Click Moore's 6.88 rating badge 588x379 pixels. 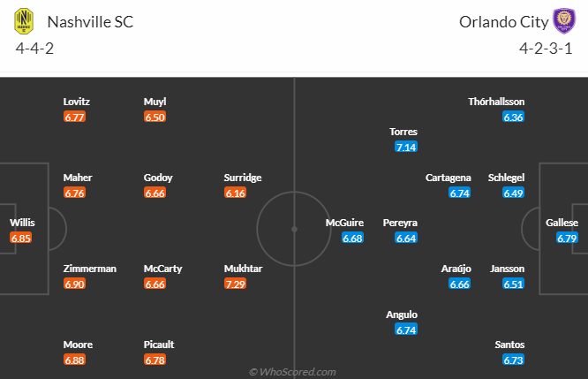pos(75,360)
